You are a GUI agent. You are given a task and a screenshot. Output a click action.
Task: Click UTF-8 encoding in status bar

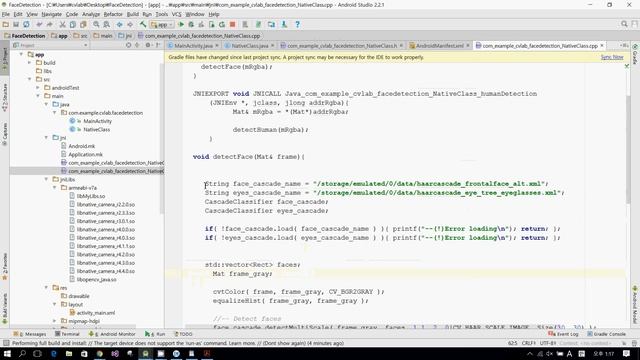[x=548, y=343]
